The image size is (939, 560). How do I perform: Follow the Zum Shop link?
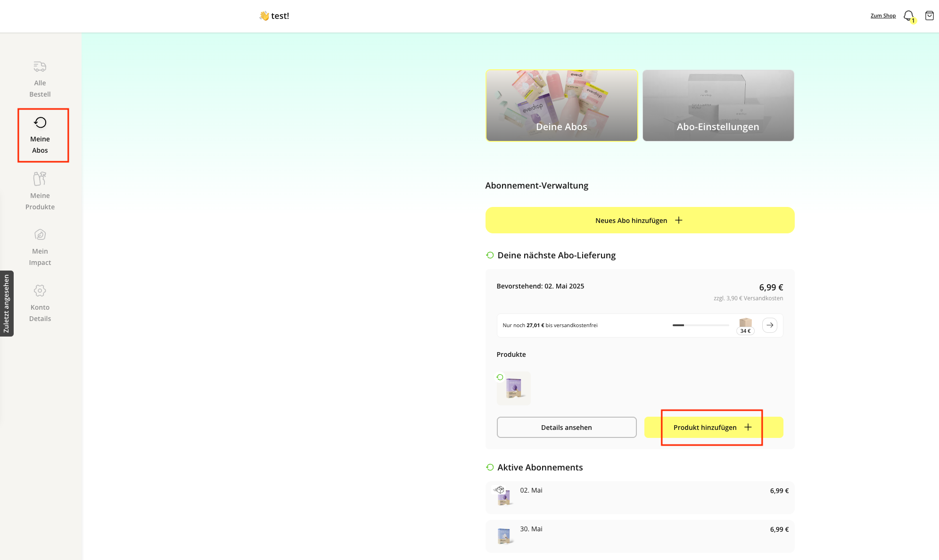883,16
